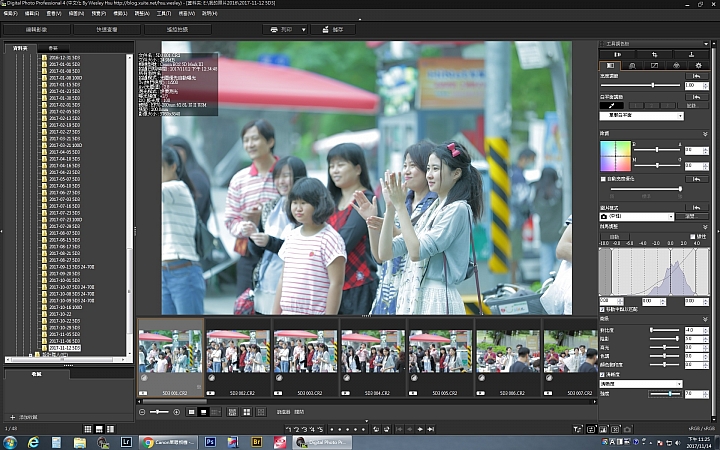Screen dimensions: 720x450
Task: Toggle the sharpness checkbox
Action: 602,375
